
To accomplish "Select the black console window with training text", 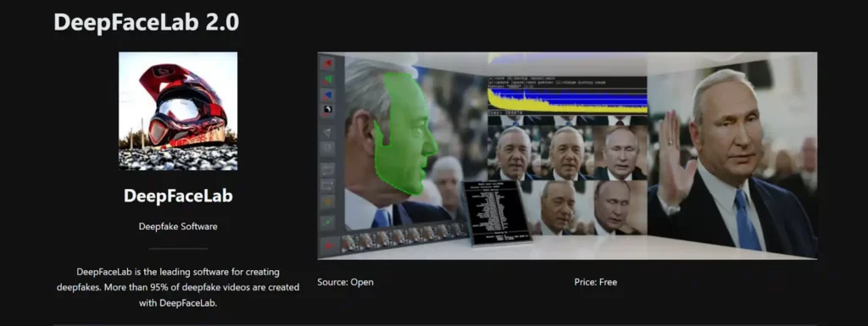I will pyautogui.click(x=497, y=213).
